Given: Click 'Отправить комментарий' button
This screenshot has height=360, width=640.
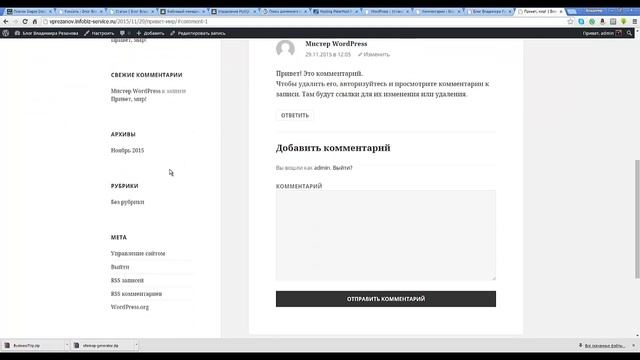Looking at the screenshot, I should pyautogui.click(x=386, y=299).
